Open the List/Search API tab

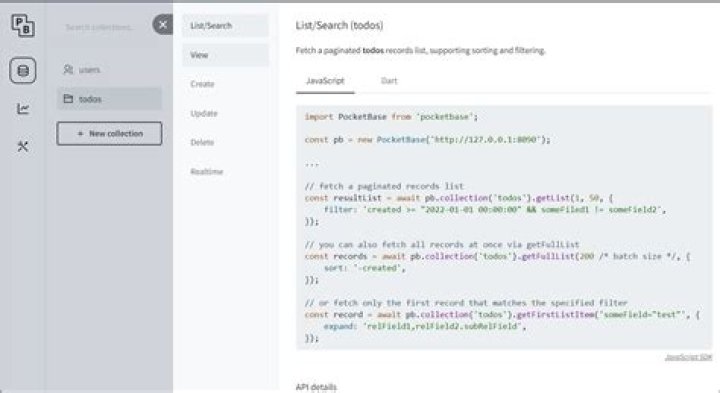225,26
